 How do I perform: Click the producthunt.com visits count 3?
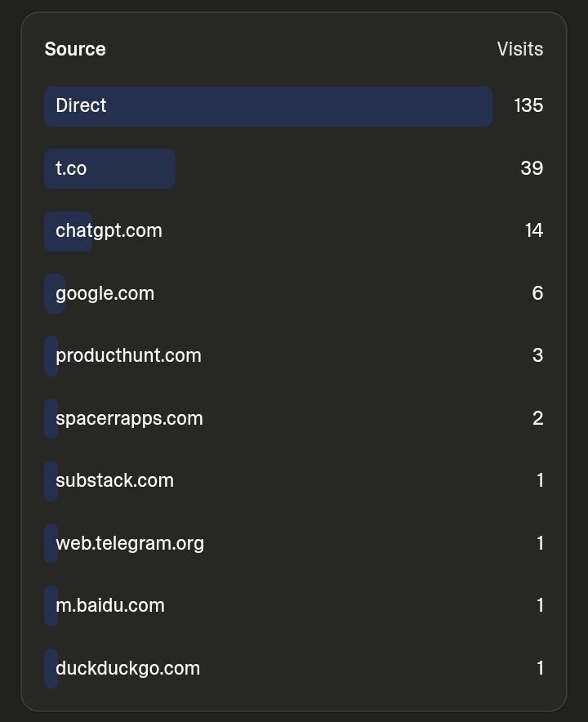tap(538, 355)
